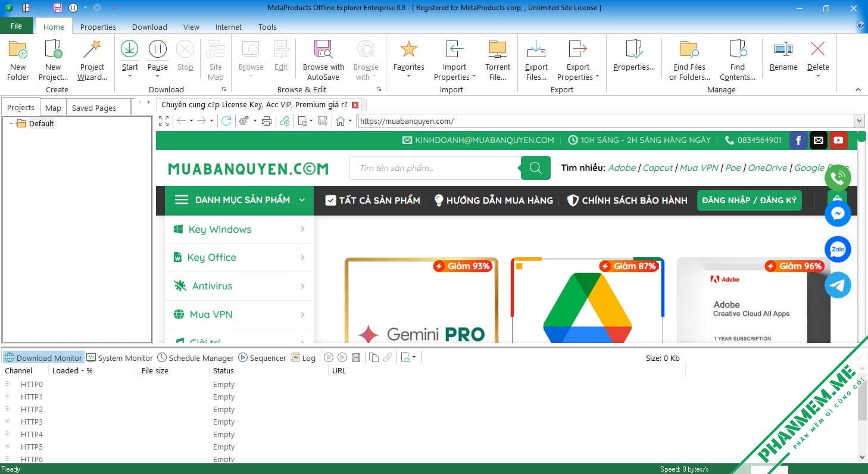Image resolution: width=868 pixels, height=474 pixels.
Task: Switch to the Download ribbon tab
Action: tap(149, 27)
